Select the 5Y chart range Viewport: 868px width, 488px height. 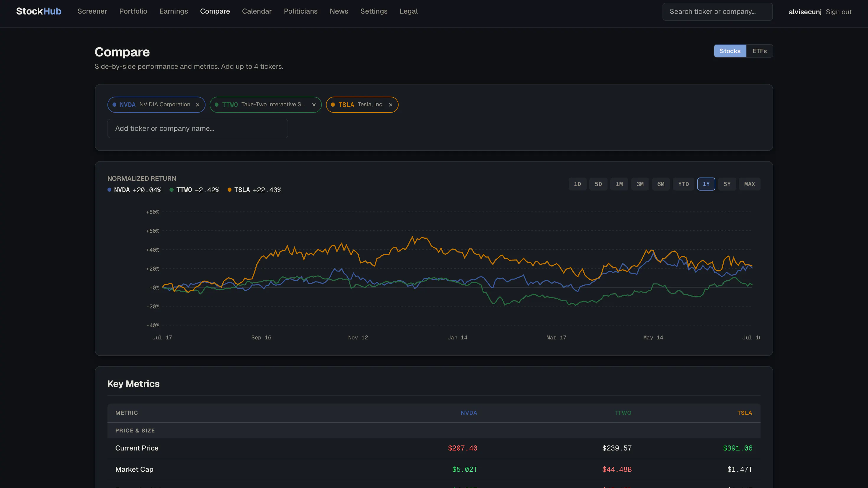[x=727, y=184]
